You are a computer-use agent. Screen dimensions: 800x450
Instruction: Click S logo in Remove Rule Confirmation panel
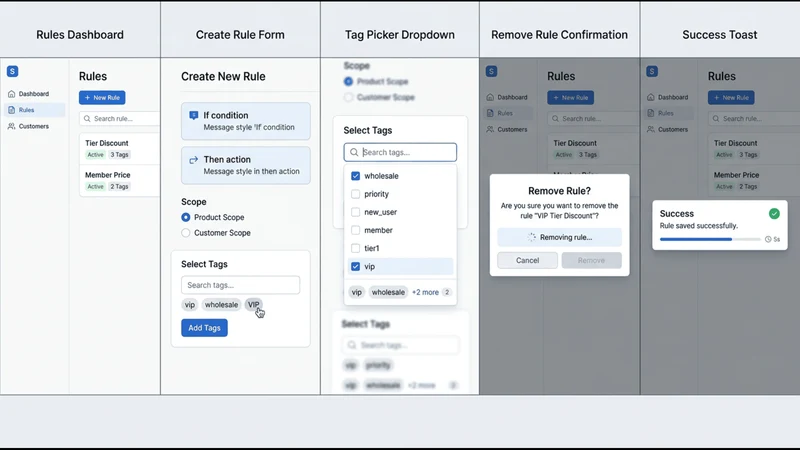(x=491, y=71)
